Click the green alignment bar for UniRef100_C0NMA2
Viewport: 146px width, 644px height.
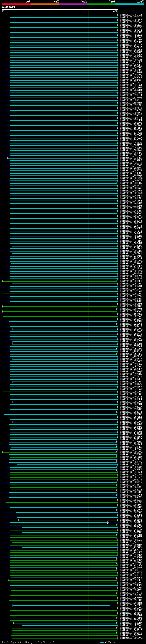tap(60, 312)
